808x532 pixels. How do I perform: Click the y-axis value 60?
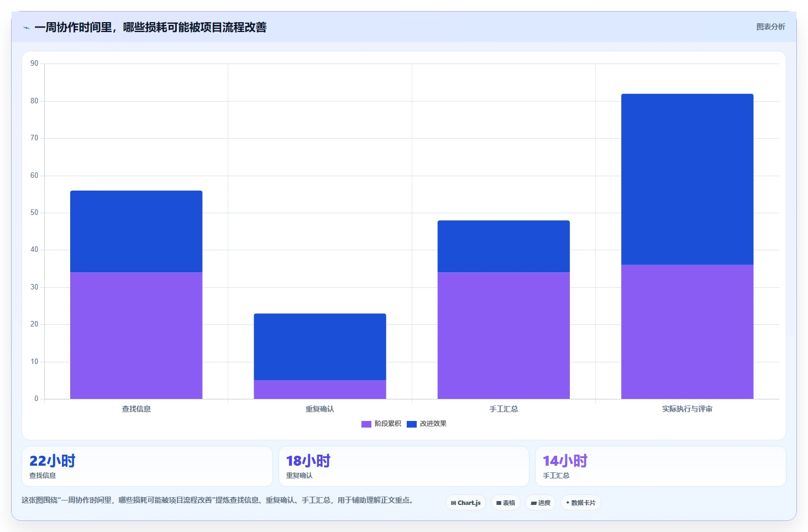34,176
